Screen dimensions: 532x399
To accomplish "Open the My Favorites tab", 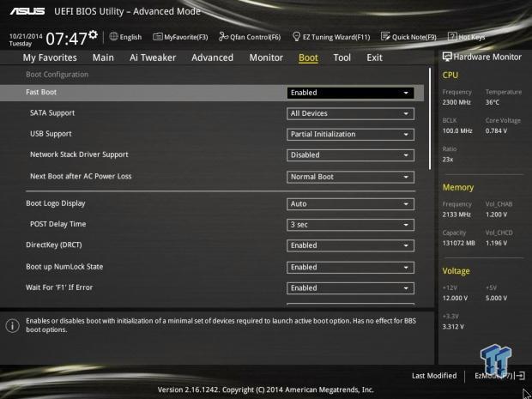I will (x=50, y=57).
